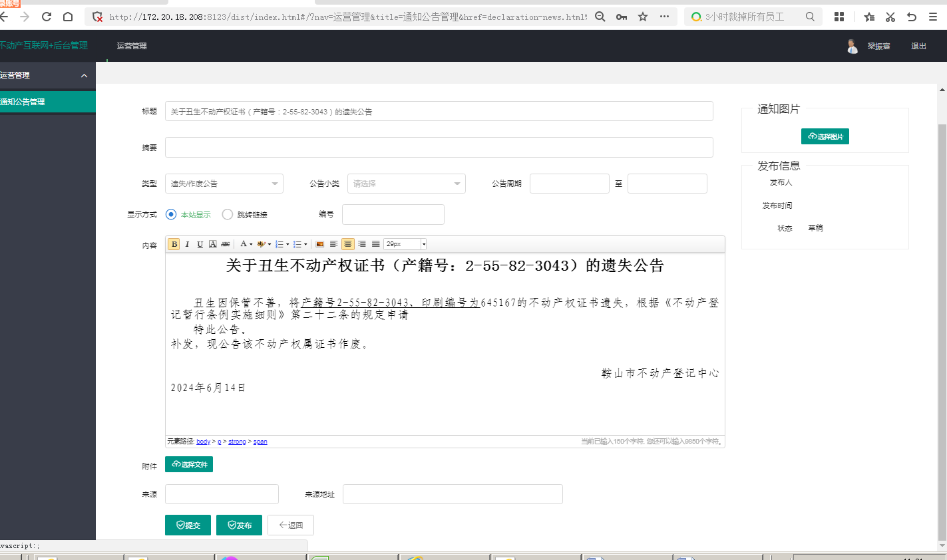The height and width of the screenshot is (560, 947).
Task: Insert an unordered bullet list
Action: pos(297,244)
